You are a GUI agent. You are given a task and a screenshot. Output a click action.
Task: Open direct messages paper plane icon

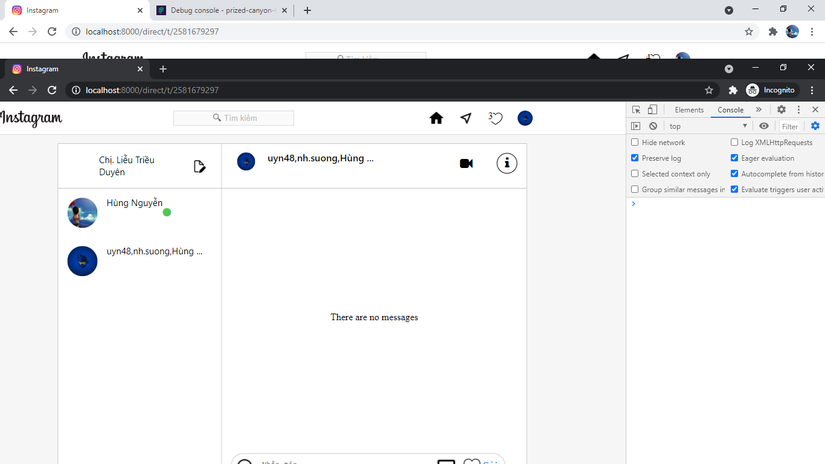[x=466, y=118]
